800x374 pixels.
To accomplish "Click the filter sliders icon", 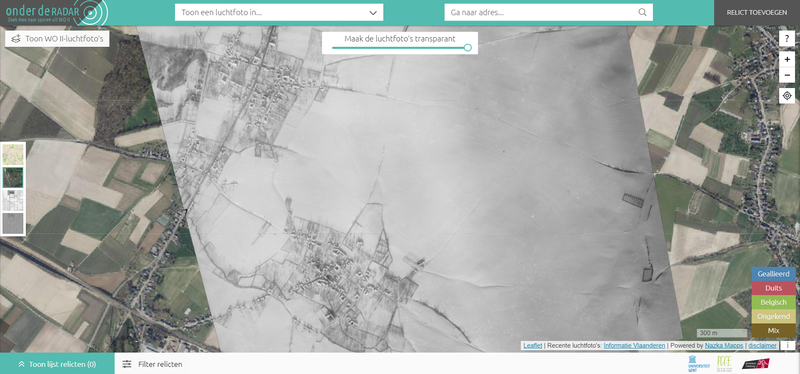I will (x=127, y=364).
